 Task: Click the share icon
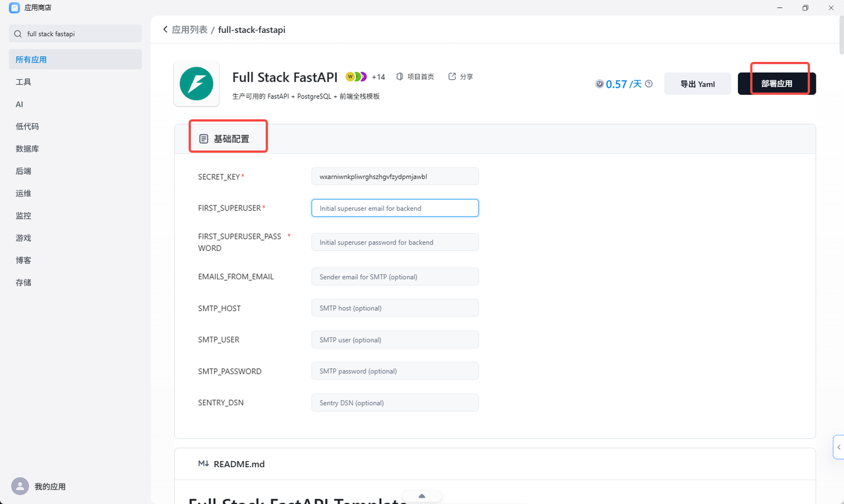(x=452, y=77)
